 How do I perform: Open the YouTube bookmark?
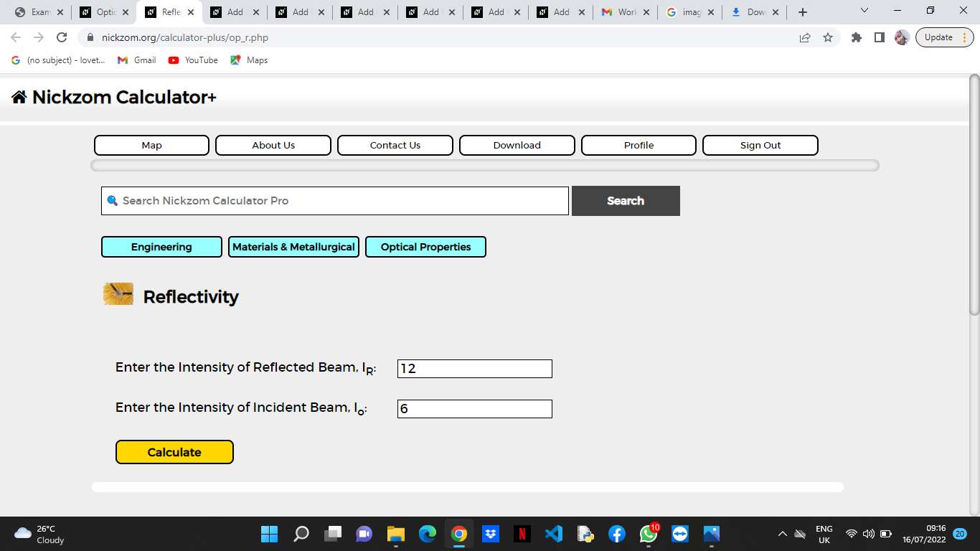click(x=193, y=60)
